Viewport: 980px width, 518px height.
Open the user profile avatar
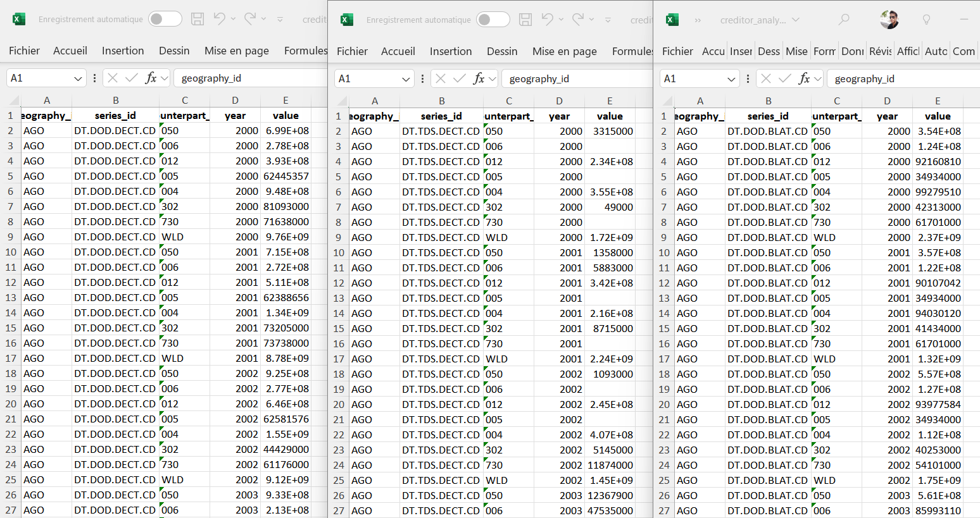(889, 20)
